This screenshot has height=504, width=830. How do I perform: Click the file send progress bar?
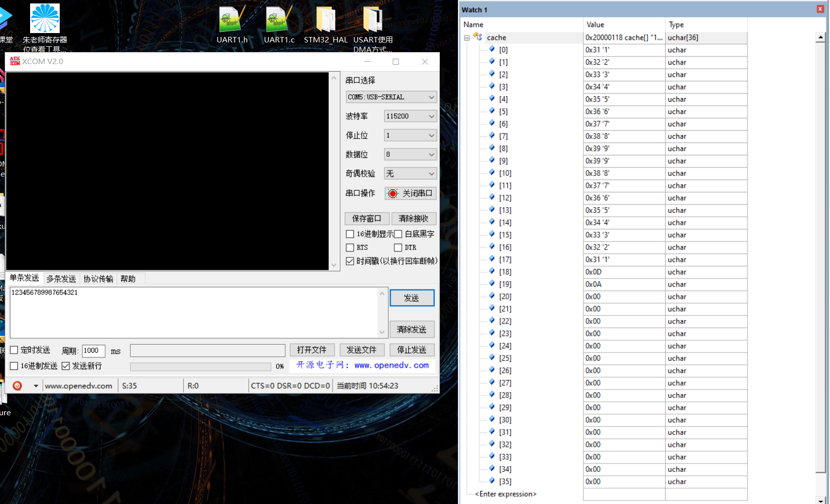coord(200,366)
